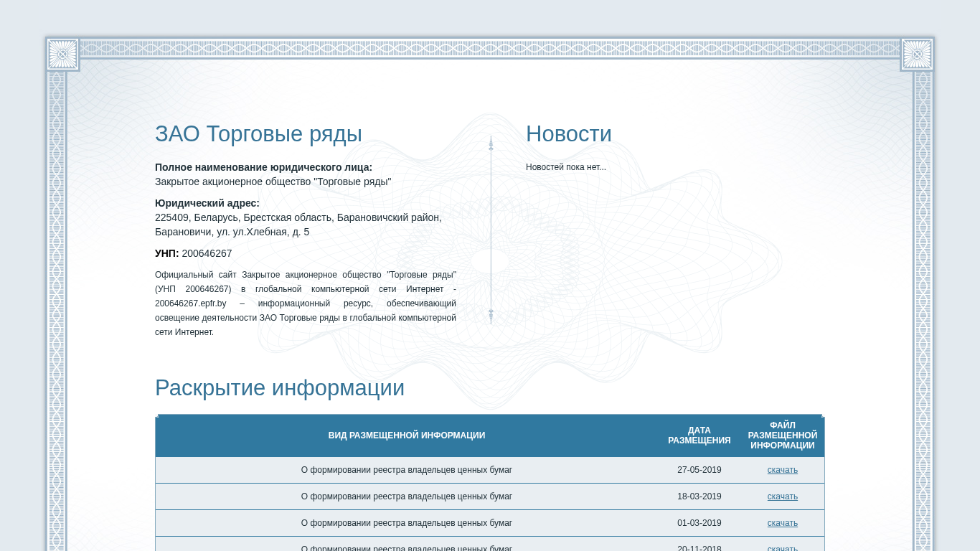Click the "Вид размещенной информации" column header
This screenshot has width=980, height=551.
click(x=406, y=435)
